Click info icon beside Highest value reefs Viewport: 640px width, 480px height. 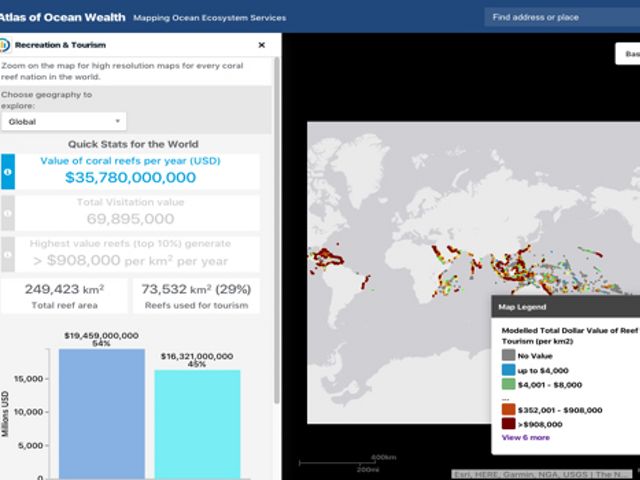coord(8,253)
